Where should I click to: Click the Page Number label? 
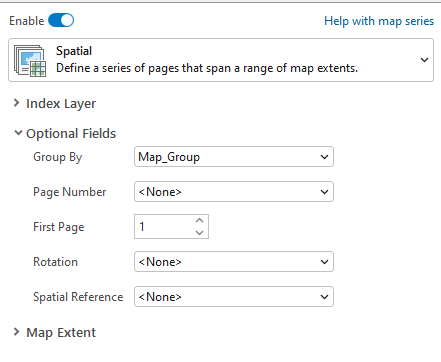point(69,192)
